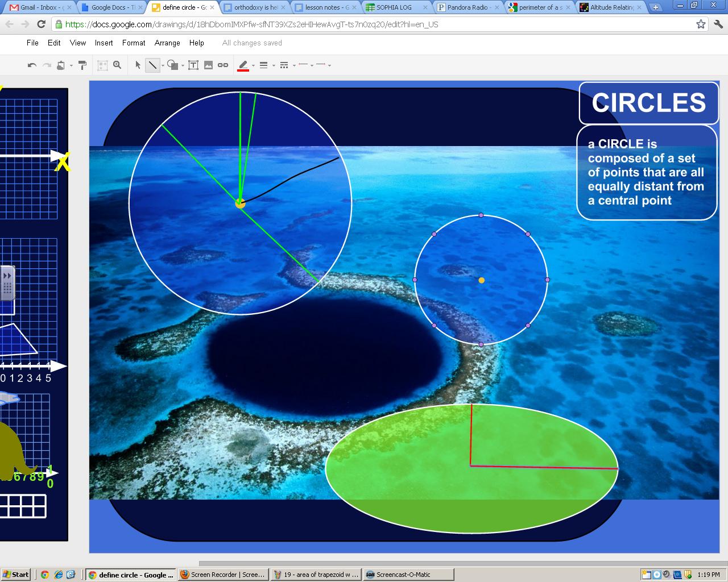Click the address bar URL

click(251, 24)
